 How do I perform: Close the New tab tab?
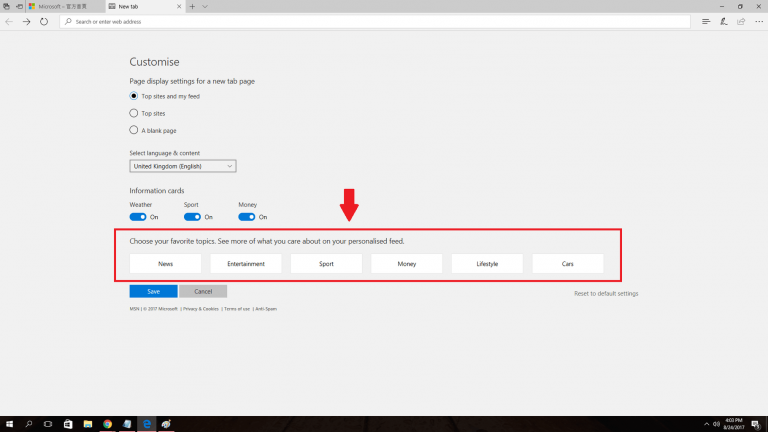[179, 6]
